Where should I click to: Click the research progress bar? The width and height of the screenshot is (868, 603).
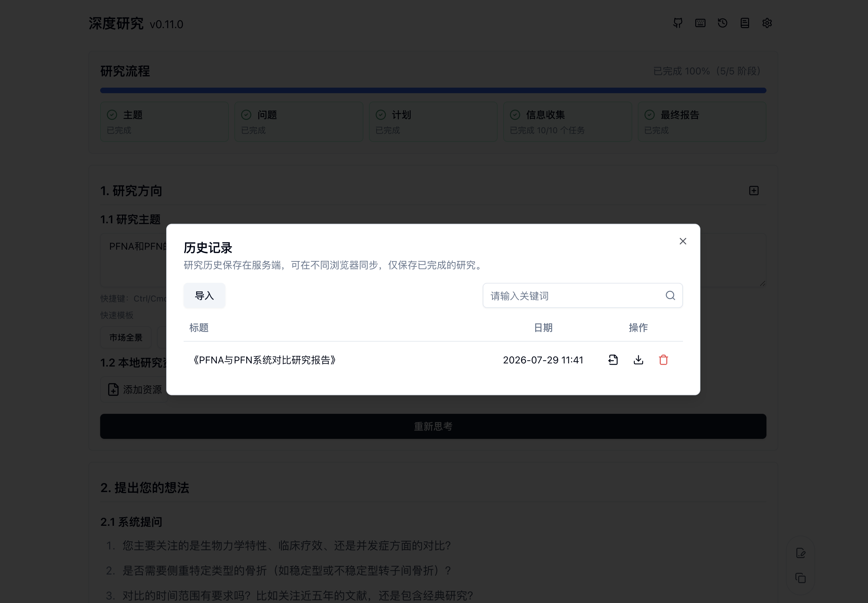point(433,90)
